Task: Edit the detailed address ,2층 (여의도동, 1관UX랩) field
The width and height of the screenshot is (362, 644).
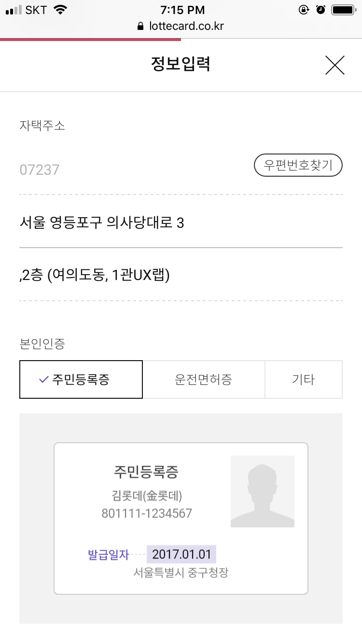Action: point(181,276)
